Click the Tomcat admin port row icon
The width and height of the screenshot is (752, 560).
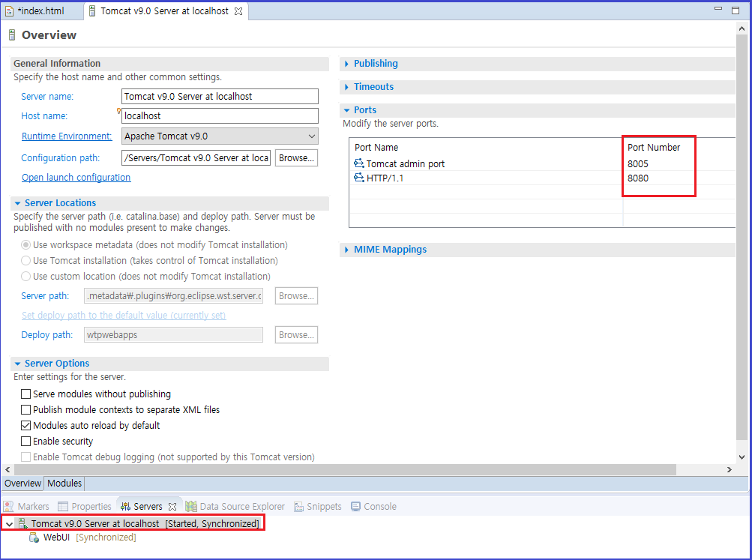pyautogui.click(x=358, y=163)
